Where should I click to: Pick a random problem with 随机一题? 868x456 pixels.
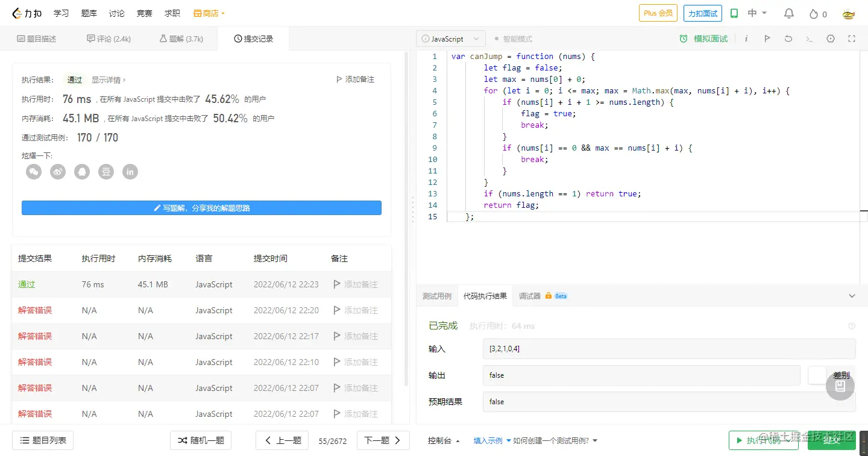pos(201,440)
